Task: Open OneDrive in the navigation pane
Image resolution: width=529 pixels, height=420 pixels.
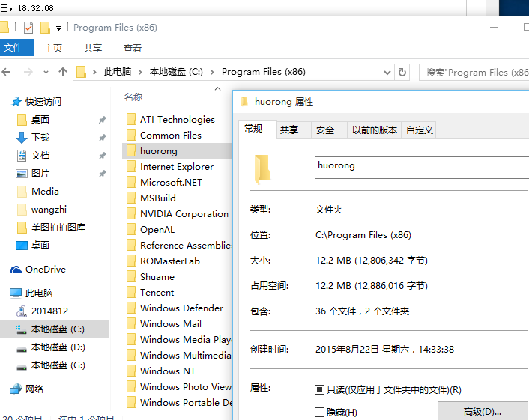Action: coord(45,270)
